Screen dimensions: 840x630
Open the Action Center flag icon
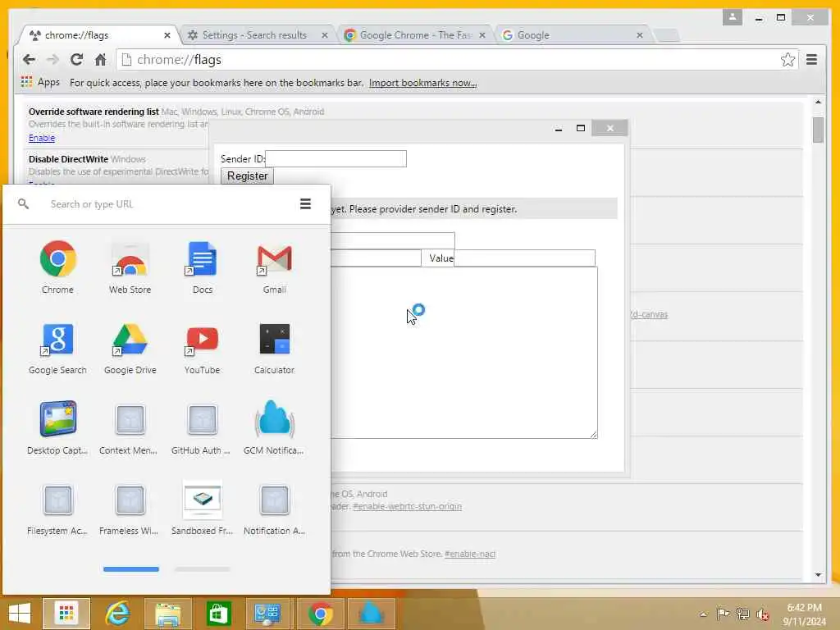723,614
